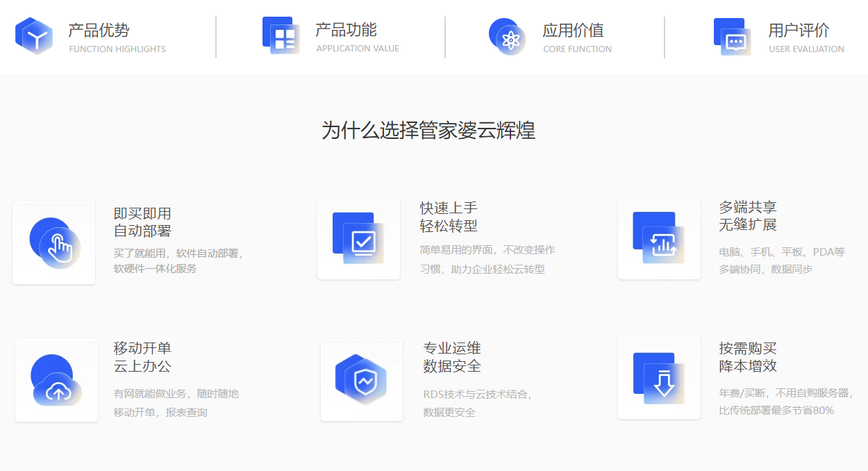The image size is (868, 471).
Task: Open the 用户评价 tab
Action: pos(799,31)
